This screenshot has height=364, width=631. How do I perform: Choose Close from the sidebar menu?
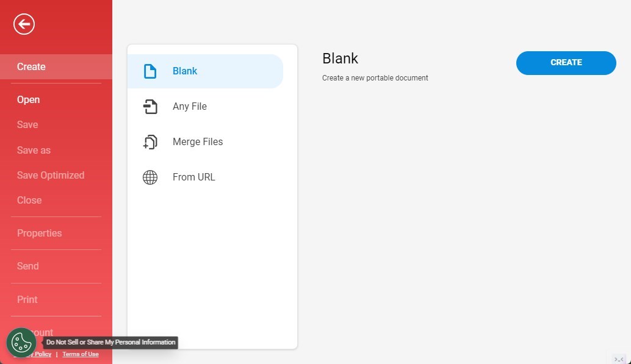click(29, 200)
